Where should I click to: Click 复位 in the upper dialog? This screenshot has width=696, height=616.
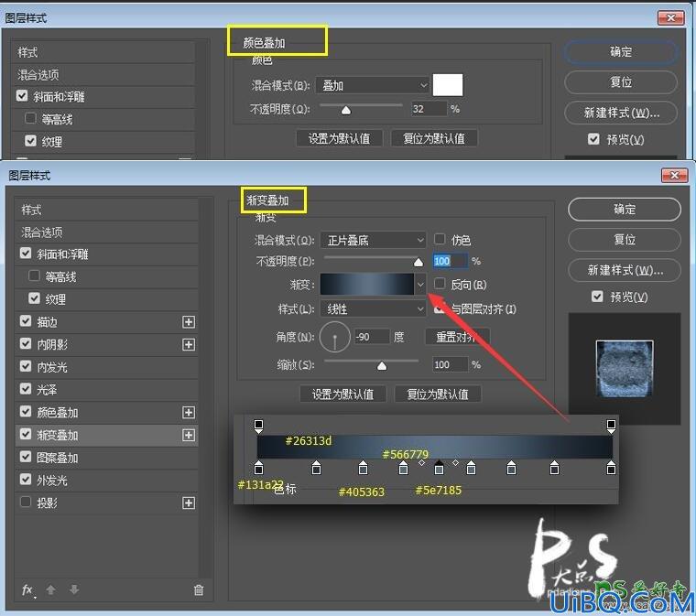pyautogui.click(x=621, y=82)
